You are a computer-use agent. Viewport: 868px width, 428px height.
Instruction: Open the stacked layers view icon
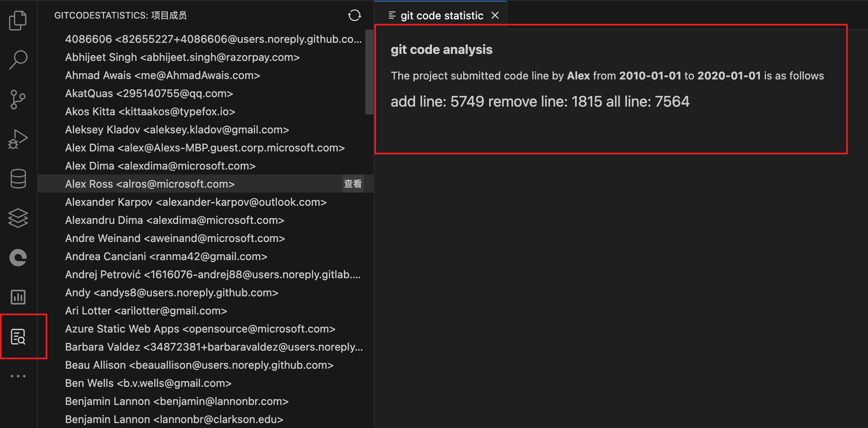[18, 218]
